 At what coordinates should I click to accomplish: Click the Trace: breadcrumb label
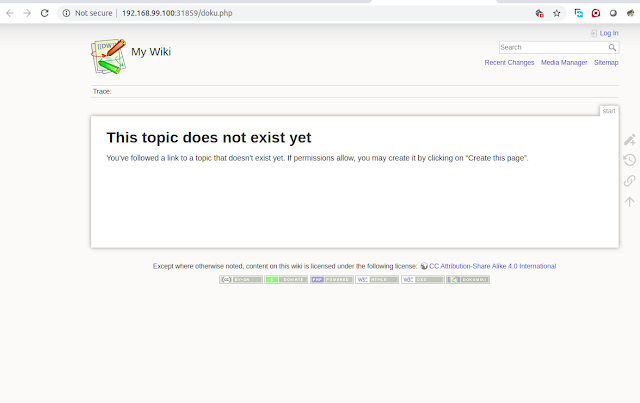tap(102, 91)
